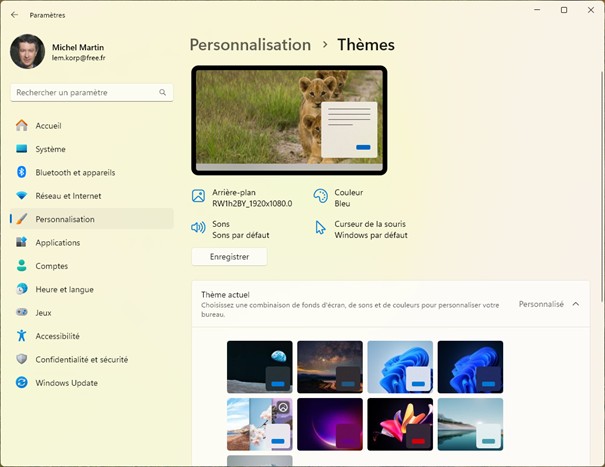
Task: Open Curseur de la souris setting
Action: click(x=361, y=229)
